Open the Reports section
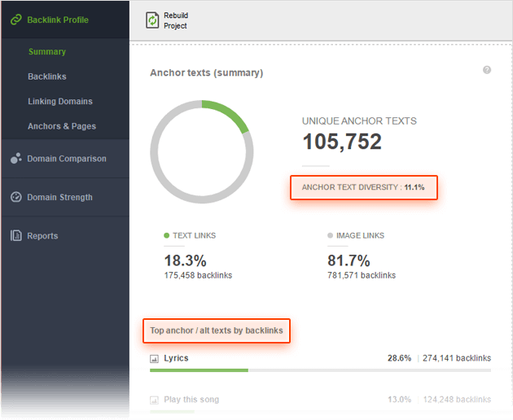 [43, 236]
